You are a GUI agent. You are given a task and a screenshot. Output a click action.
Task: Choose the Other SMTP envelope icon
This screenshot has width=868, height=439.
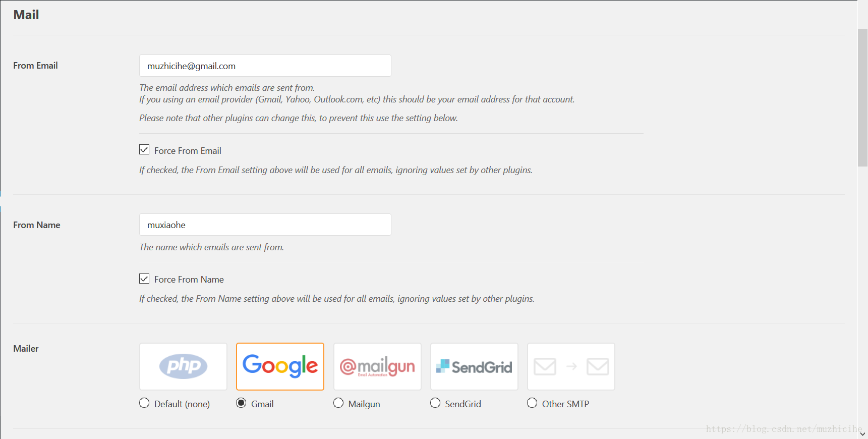pyautogui.click(x=571, y=366)
